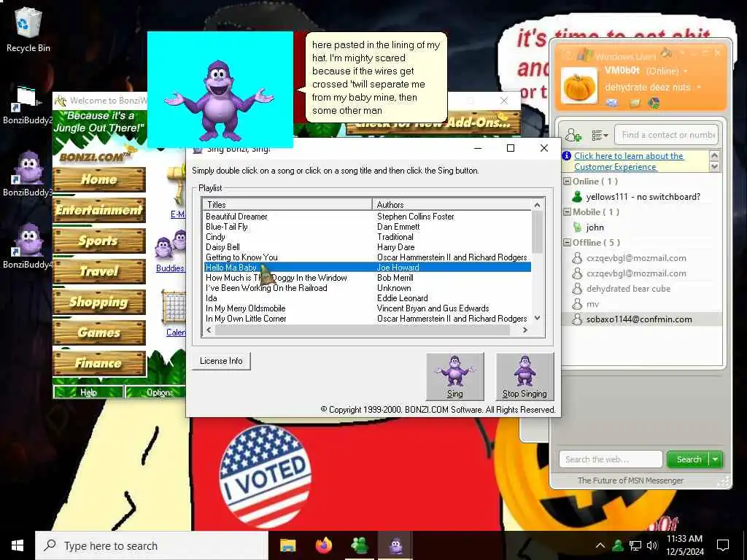747x560 pixels.
Task: Open Firefox from the taskbar
Action: [323, 545]
